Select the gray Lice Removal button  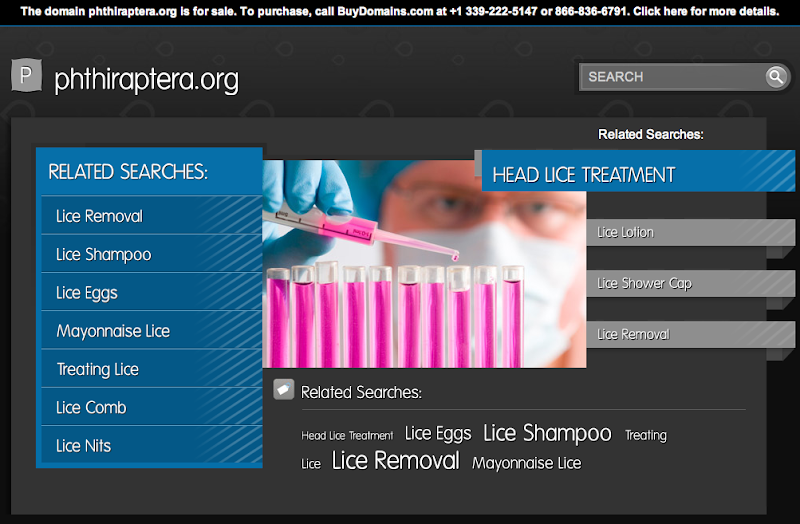click(690, 335)
